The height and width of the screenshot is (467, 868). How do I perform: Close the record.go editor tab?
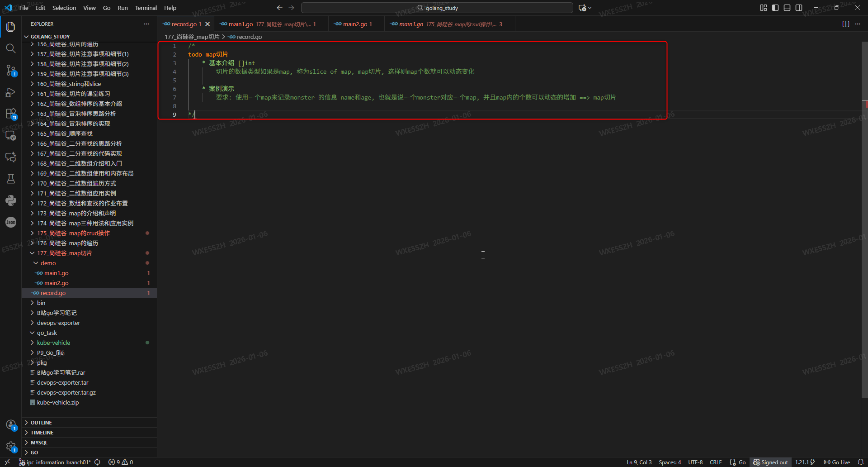click(208, 24)
